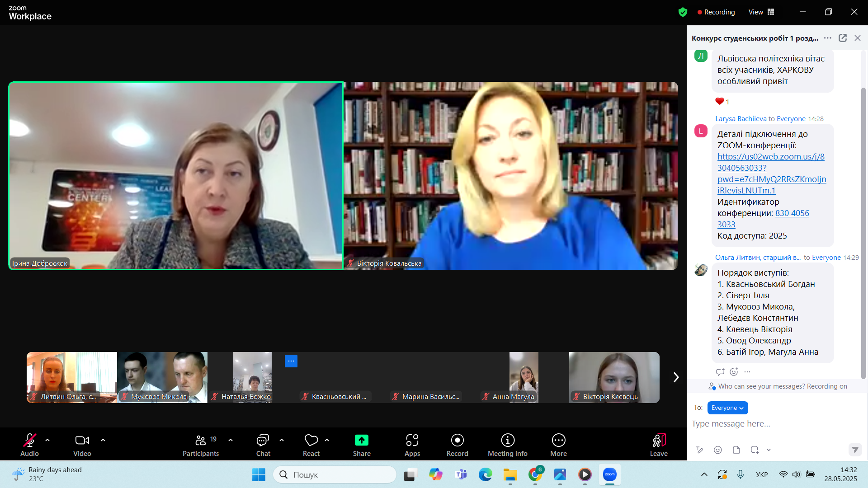Open Meeting info
Viewport: 868px width, 488px height.
(x=508, y=445)
